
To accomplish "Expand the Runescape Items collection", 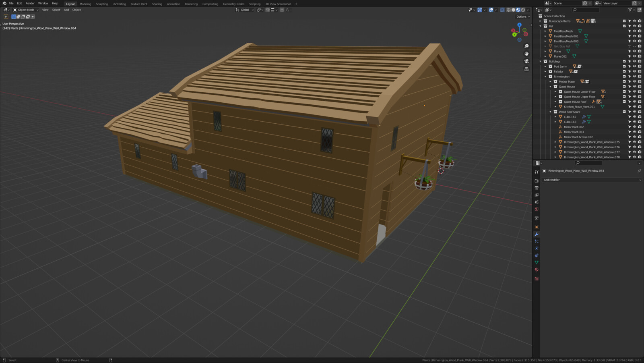I will click(x=541, y=21).
